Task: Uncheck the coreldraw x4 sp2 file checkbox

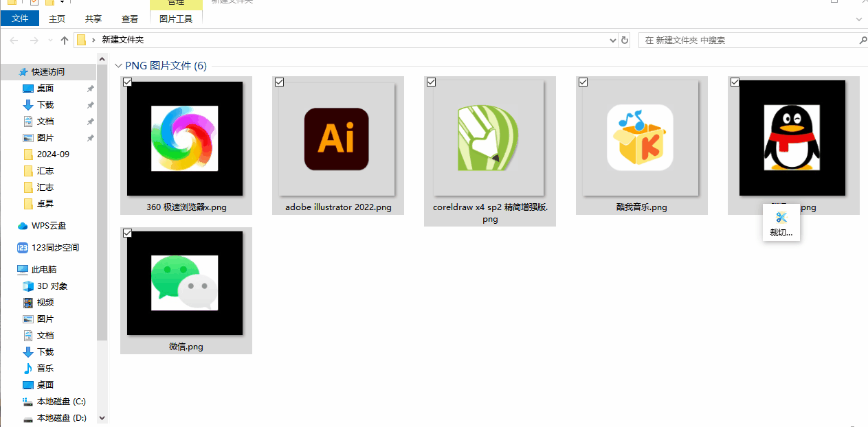Action: point(431,82)
